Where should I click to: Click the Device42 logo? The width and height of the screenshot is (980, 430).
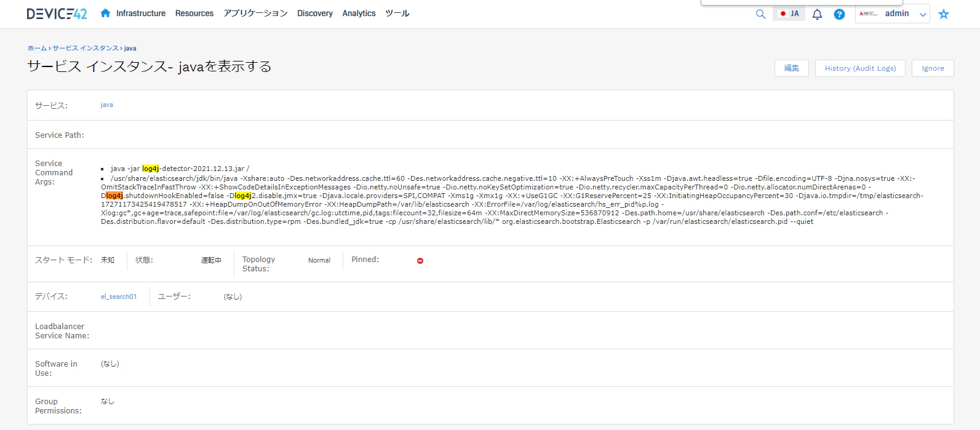click(57, 14)
